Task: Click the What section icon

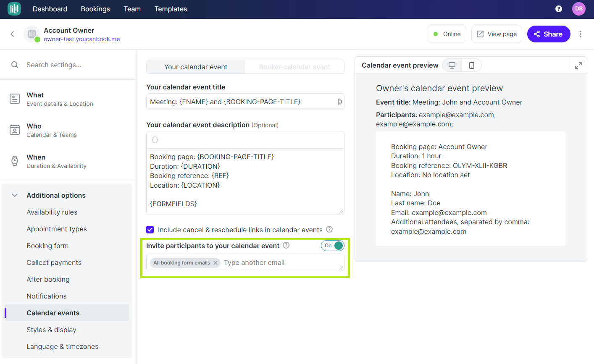Action: 15,99
